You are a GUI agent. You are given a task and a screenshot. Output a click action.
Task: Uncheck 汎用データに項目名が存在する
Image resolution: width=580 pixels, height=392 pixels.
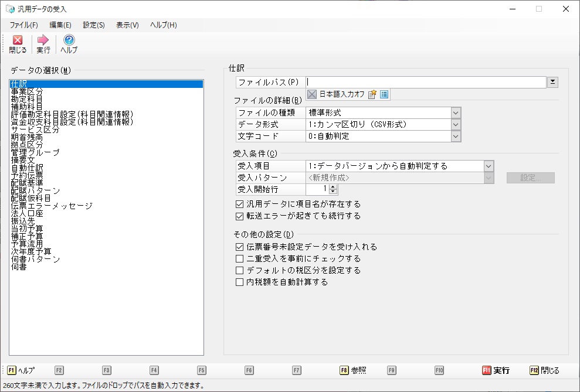(x=239, y=204)
